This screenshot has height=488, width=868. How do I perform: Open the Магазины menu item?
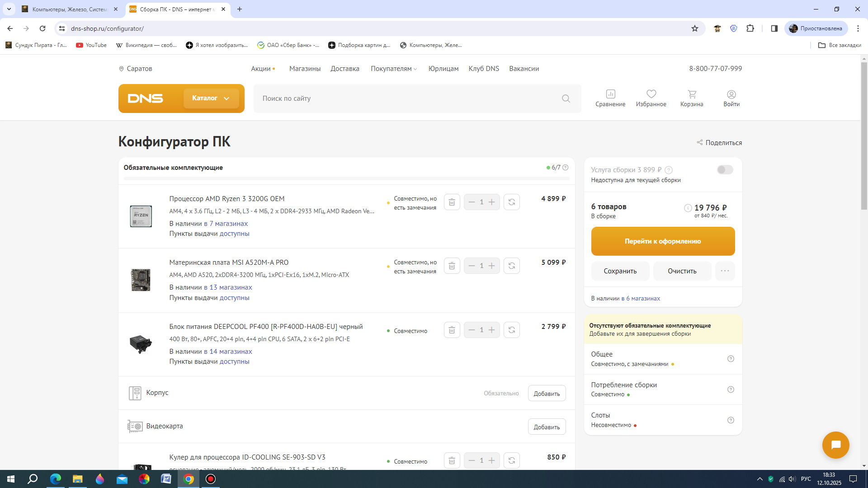pos(305,69)
